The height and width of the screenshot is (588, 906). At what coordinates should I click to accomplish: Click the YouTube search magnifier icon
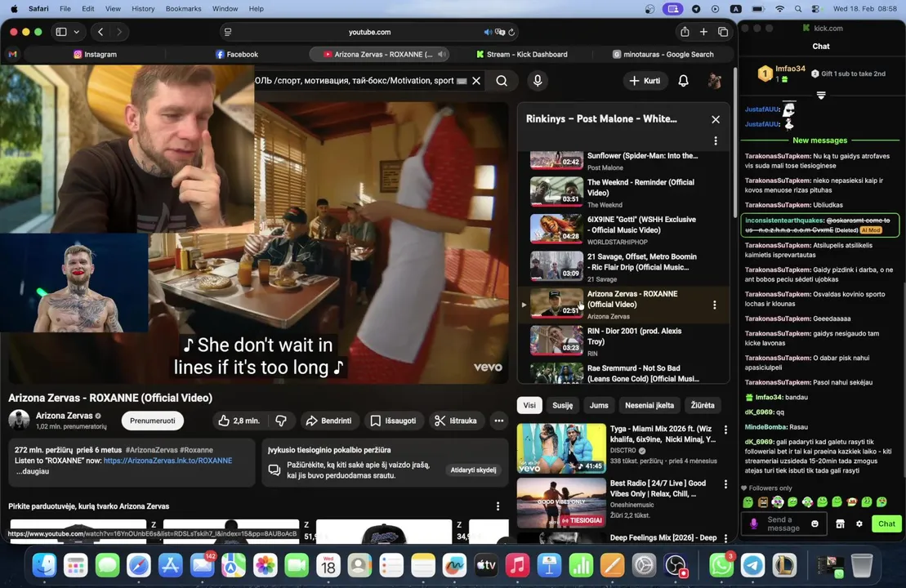(x=502, y=81)
